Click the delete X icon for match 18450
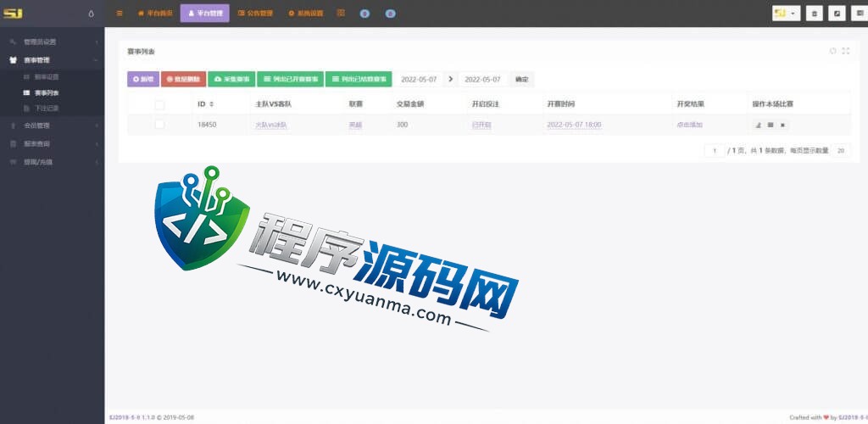Image resolution: width=868 pixels, height=424 pixels. coord(782,126)
